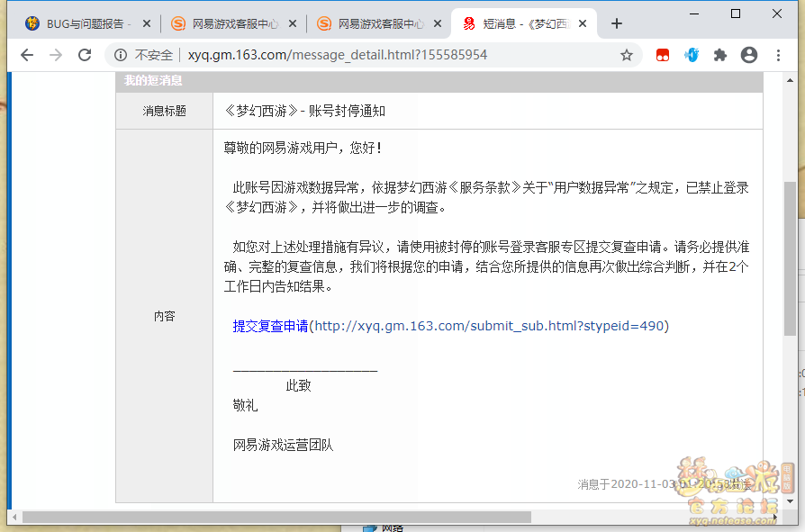
Task: Click the 尊敬的网易游戏用户，您好！ greeting
Action: click(x=303, y=149)
